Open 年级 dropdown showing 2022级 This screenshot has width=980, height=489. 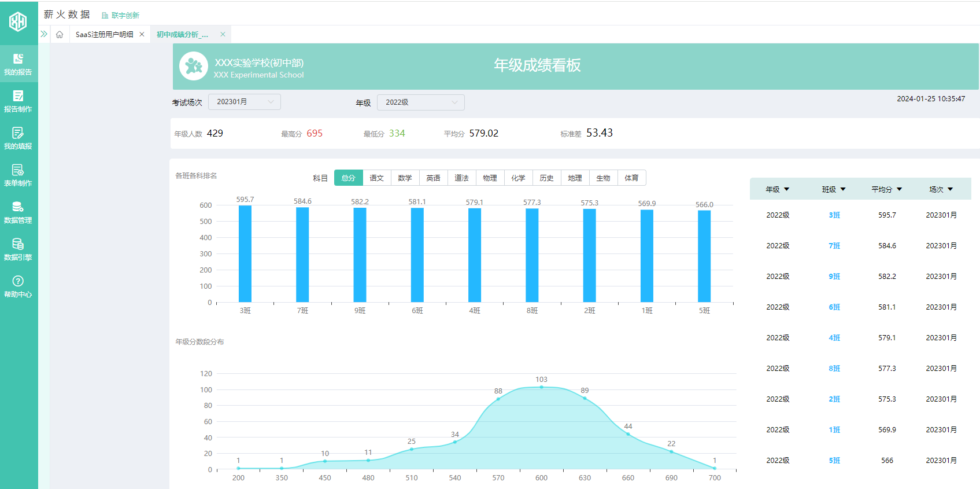click(x=421, y=102)
